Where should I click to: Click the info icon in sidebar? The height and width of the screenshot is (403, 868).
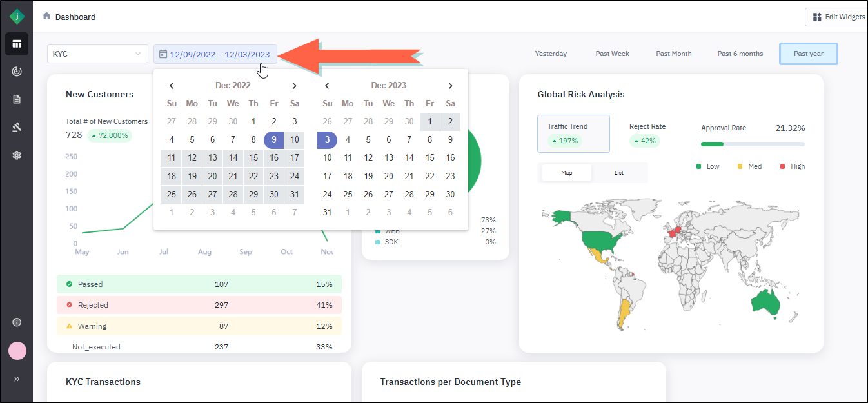coord(17,322)
